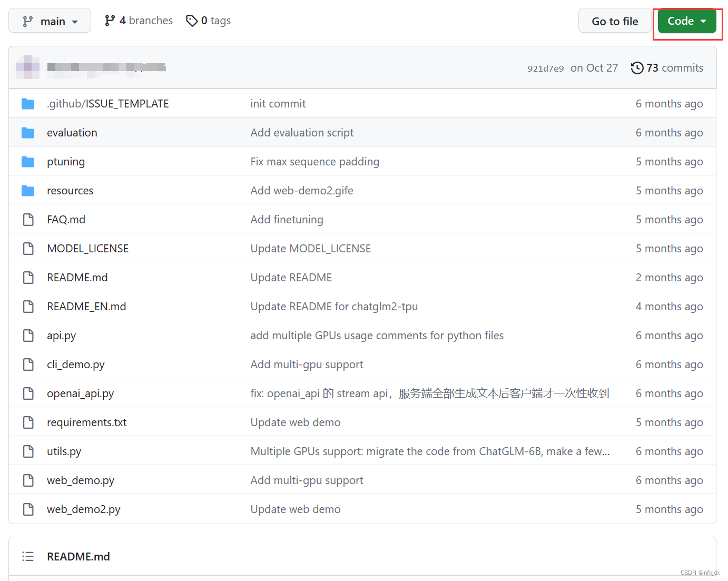Open utils.py file
This screenshot has height=581, width=728.
pos(64,451)
